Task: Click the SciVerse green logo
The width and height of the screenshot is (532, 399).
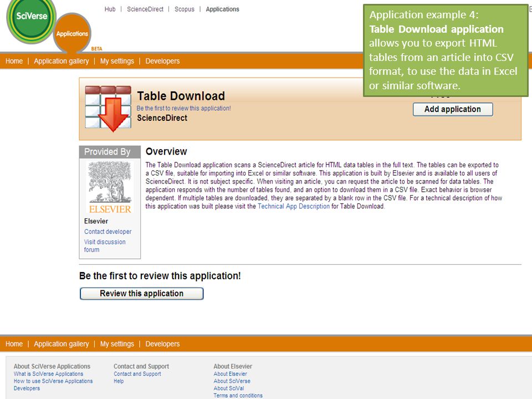Action: tap(31, 20)
